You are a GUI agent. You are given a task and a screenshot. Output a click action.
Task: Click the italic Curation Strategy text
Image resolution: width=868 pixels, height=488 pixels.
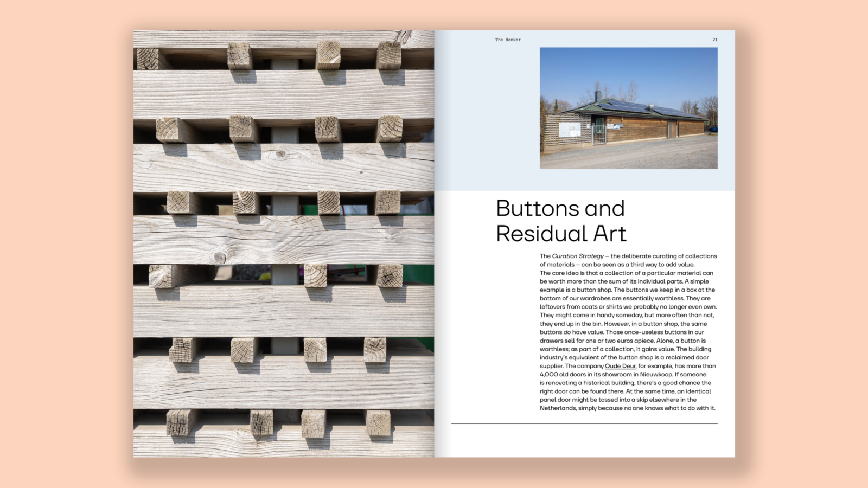(x=578, y=256)
